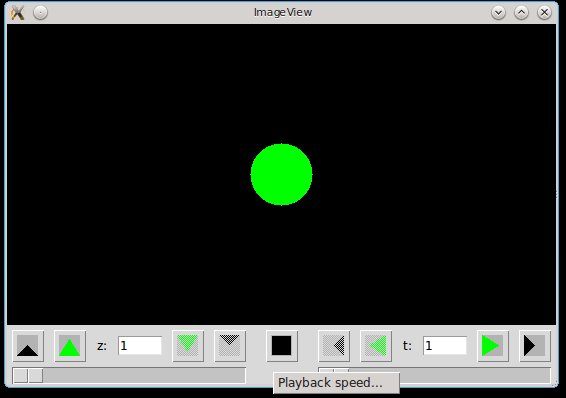Click the round pin button in the title bar
566x398 pixels.
pyautogui.click(x=40, y=13)
